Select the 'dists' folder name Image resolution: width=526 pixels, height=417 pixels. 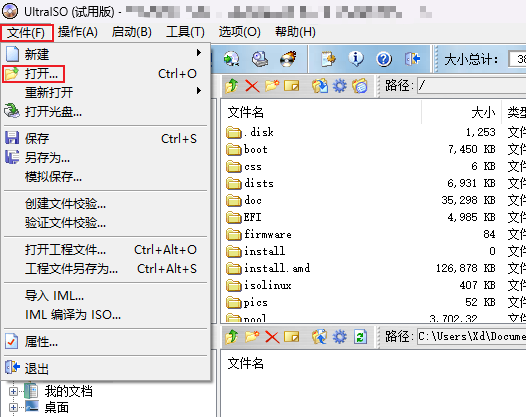tap(259, 183)
